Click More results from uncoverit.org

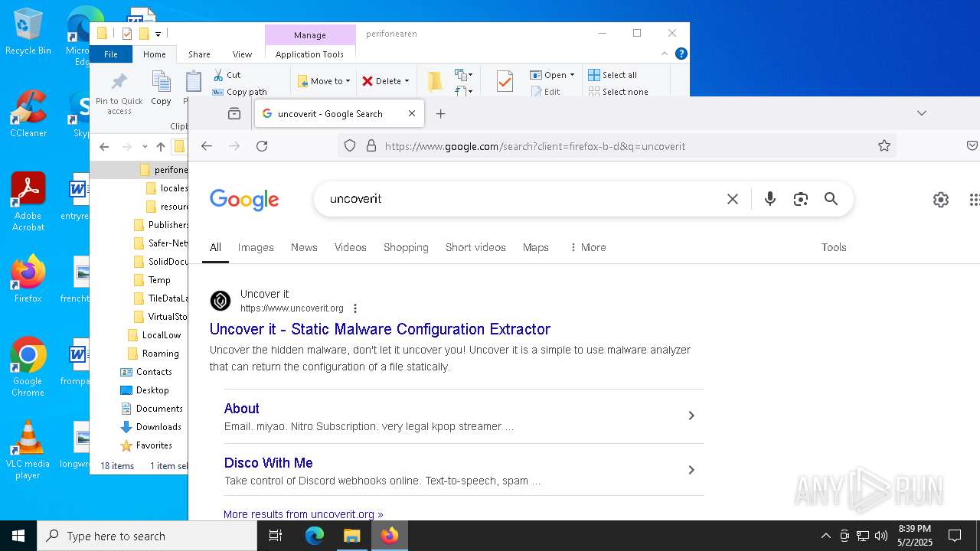tap(303, 514)
